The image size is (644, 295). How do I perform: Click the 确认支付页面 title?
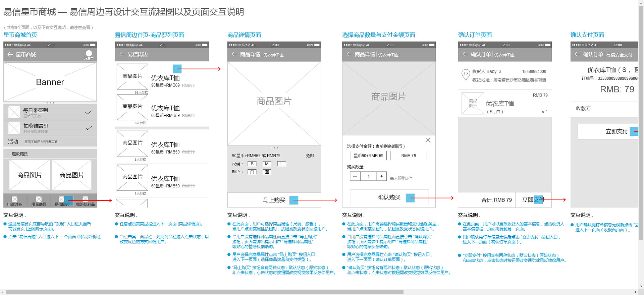coord(587,35)
